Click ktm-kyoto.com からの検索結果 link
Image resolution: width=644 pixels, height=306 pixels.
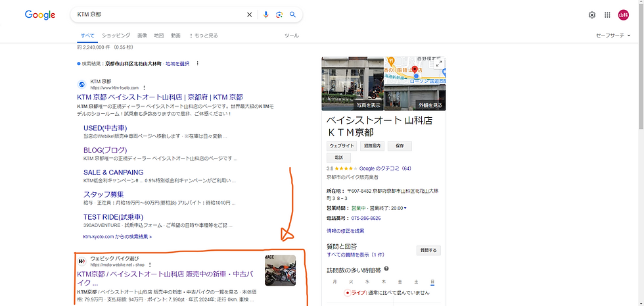coord(118,237)
